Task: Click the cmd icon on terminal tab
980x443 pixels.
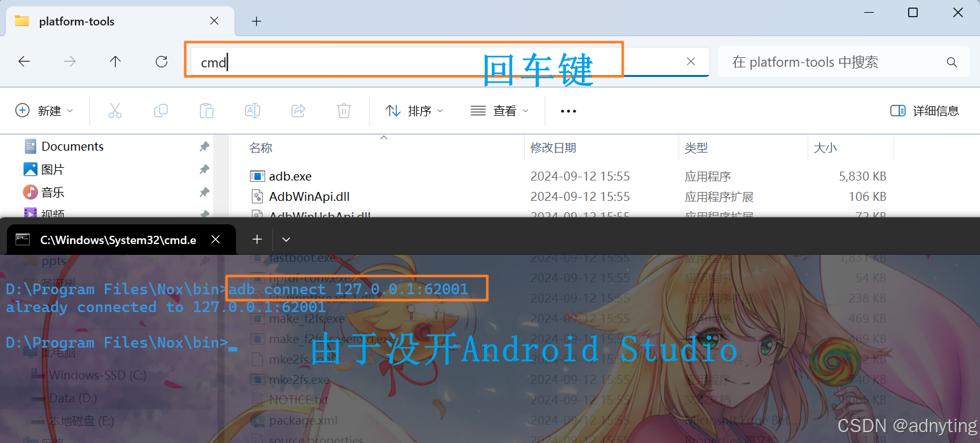Action: pyautogui.click(x=23, y=240)
